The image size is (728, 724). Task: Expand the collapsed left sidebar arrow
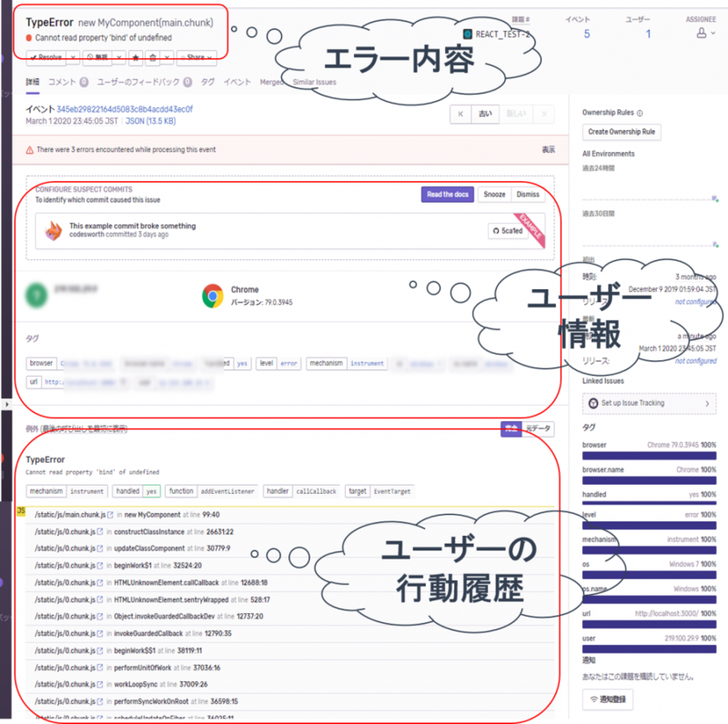pyautogui.click(x=6, y=404)
